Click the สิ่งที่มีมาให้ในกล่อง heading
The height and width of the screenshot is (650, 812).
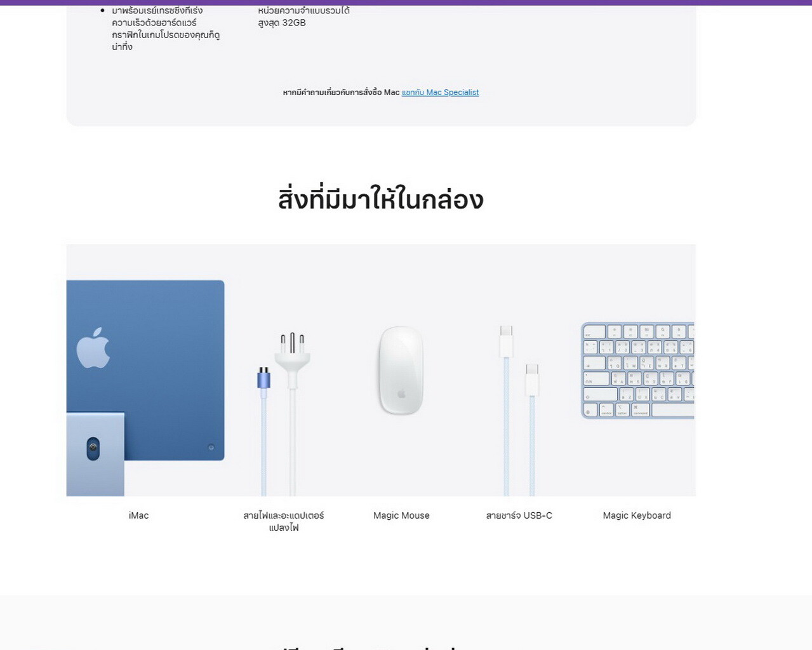point(381,199)
